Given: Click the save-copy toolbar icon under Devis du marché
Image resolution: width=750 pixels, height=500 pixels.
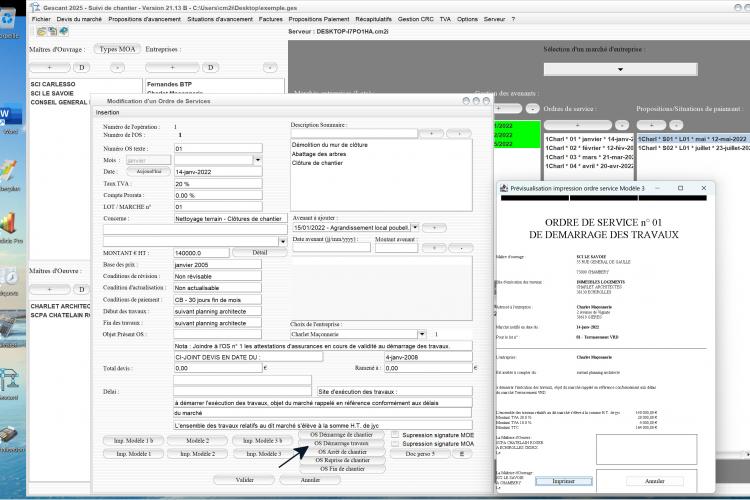Looking at the screenshot, I should 52,32.
